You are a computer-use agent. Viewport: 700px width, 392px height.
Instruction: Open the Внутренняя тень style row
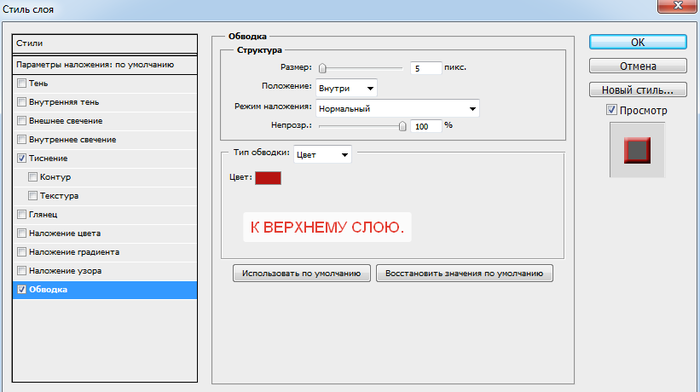[x=105, y=102]
